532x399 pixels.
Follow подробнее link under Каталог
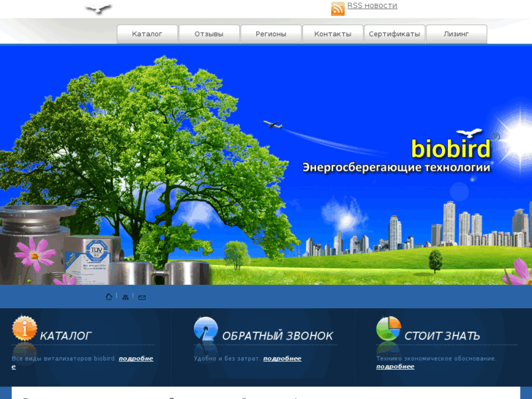(x=135, y=359)
